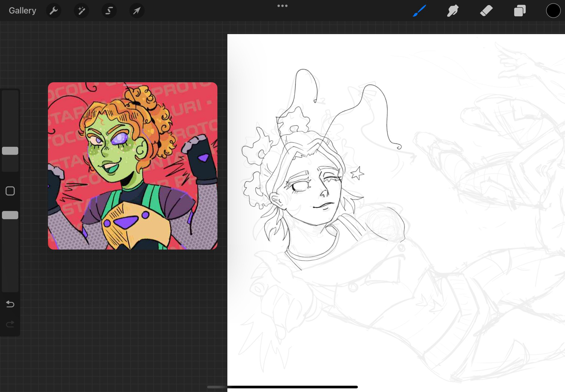Image resolution: width=565 pixels, height=392 pixels.
Task: Open the Actions wrench menu
Action: pyautogui.click(x=54, y=11)
